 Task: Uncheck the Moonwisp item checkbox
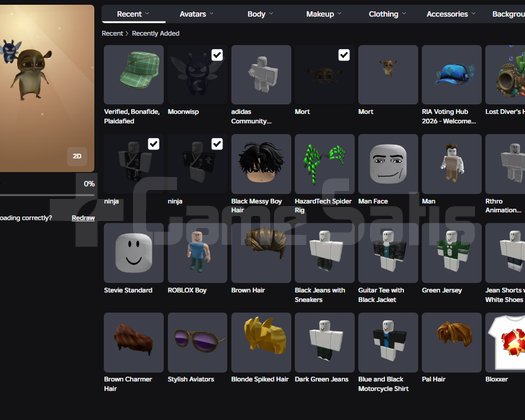[x=217, y=55]
